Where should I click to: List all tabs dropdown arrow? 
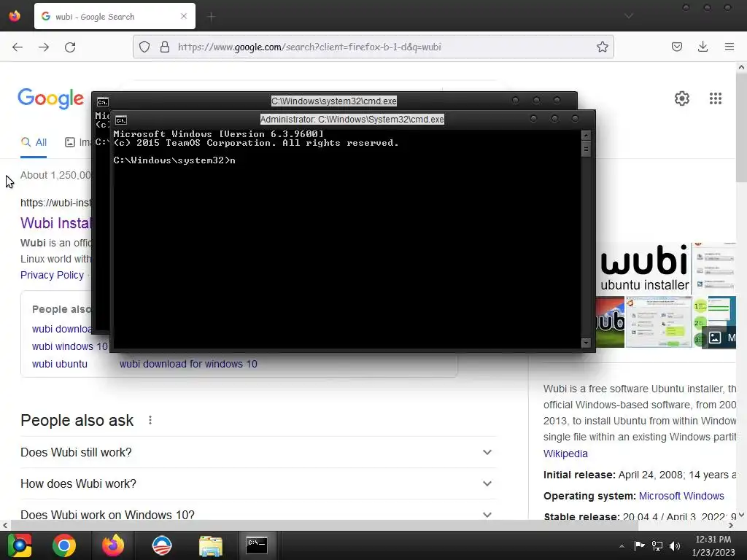pos(629,16)
